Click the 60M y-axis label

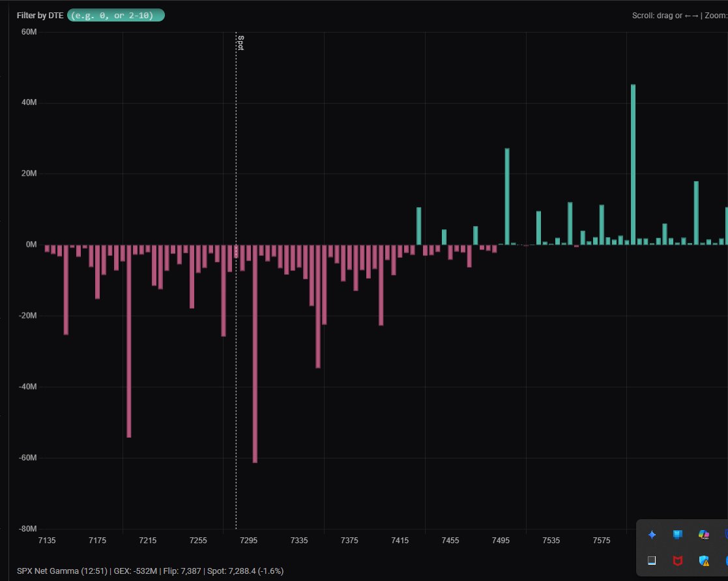(x=29, y=31)
